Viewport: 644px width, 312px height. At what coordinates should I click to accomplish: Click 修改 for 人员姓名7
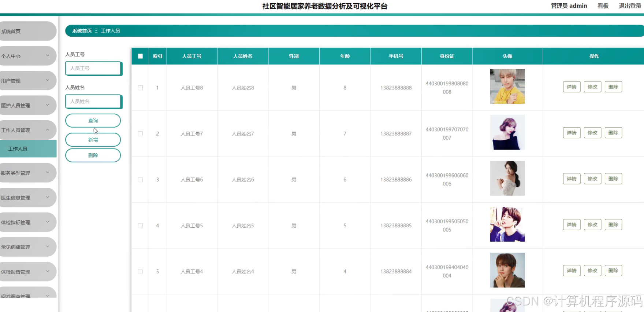[x=592, y=133]
